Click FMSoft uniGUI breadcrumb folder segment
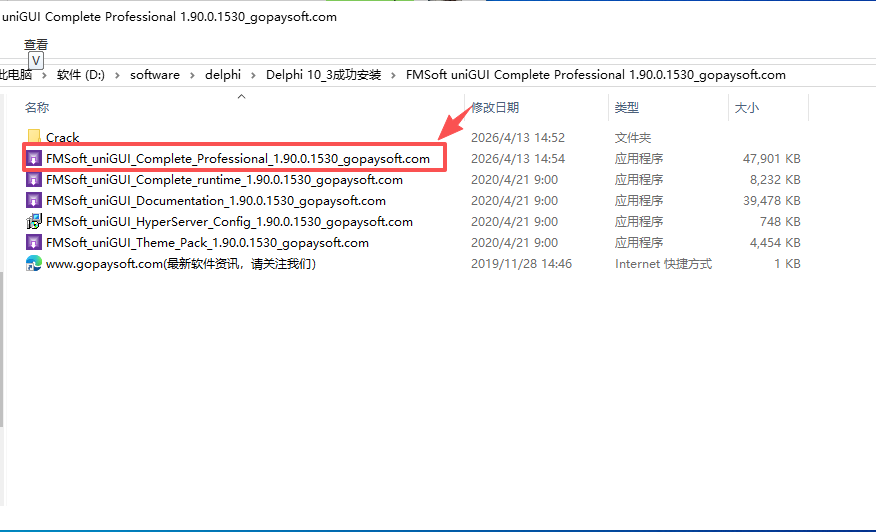 point(596,75)
